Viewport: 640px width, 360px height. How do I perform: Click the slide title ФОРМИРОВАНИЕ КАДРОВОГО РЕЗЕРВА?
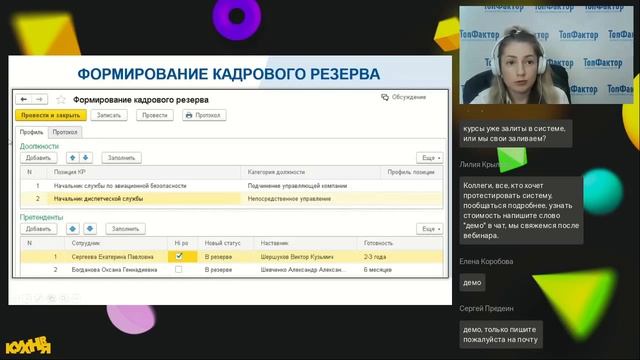tap(229, 74)
